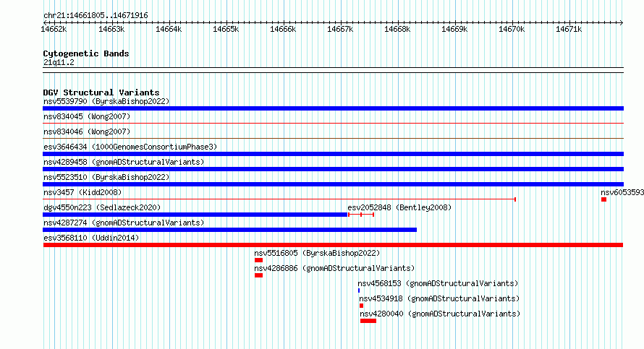Click the nsv6053593 label
Screen dimensions: 644x349
(622, 192)
